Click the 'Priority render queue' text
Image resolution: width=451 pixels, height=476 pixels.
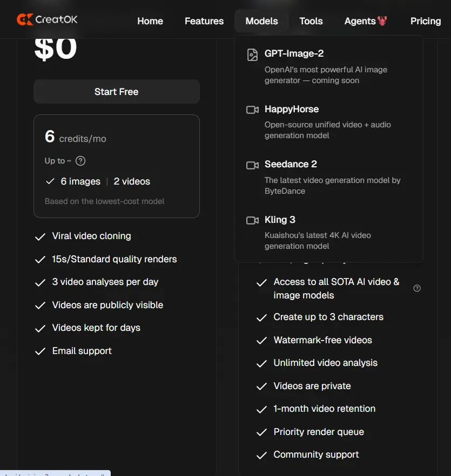coord(319,432)
